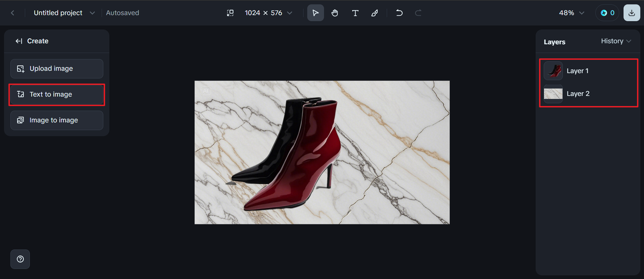Click the Layer 2 marble thumbnail
The image size is (644, 279).
coord(553,94)
